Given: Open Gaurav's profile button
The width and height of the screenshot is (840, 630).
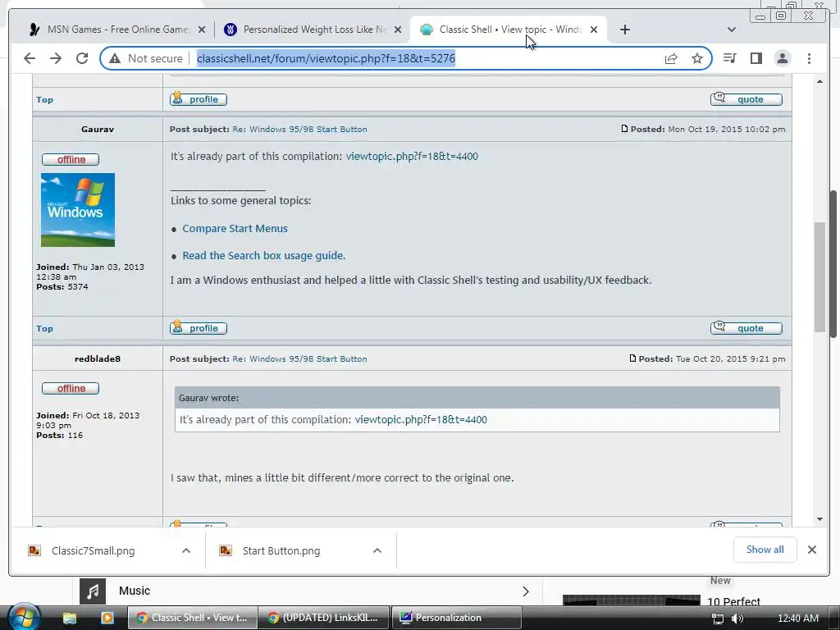Looking at the screenshot, I should tap(199, 328).
